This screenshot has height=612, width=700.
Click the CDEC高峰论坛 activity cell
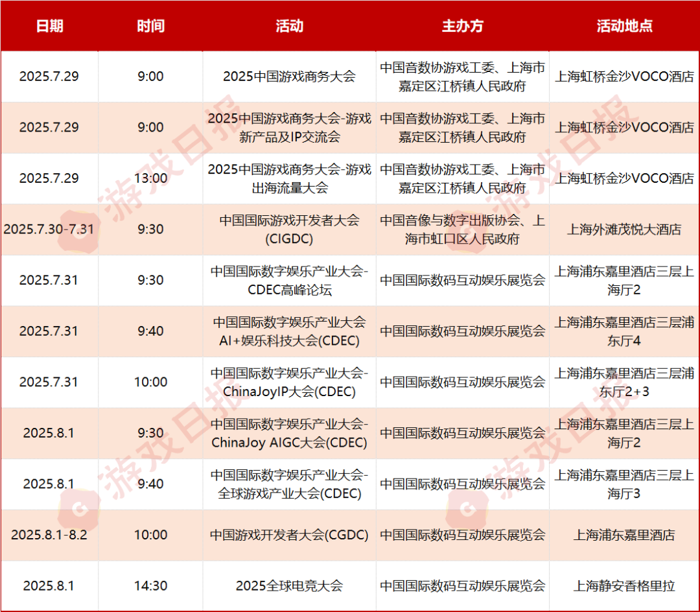pyautogui.click(x=289, y=280)
